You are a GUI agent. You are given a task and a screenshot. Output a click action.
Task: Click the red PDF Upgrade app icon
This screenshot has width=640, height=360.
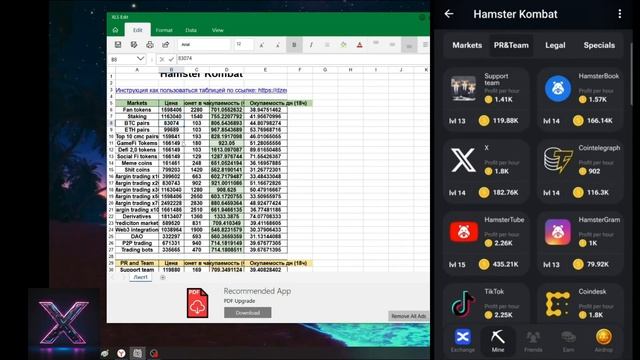[x=198, y=303]
